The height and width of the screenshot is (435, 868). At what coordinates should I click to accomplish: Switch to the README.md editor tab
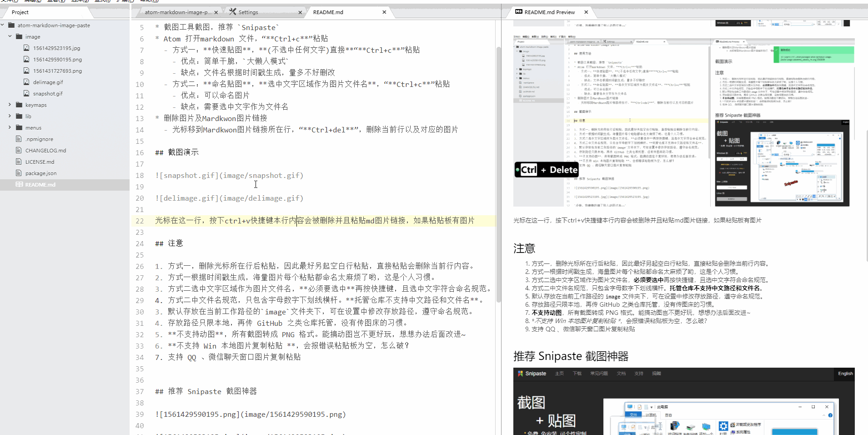(x=328, y=12)
